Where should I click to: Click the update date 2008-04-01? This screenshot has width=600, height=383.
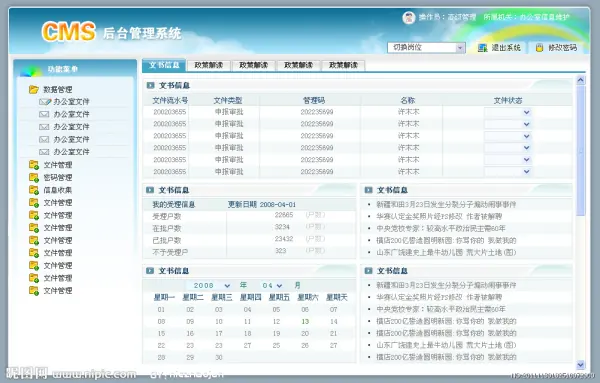(277, 205)
